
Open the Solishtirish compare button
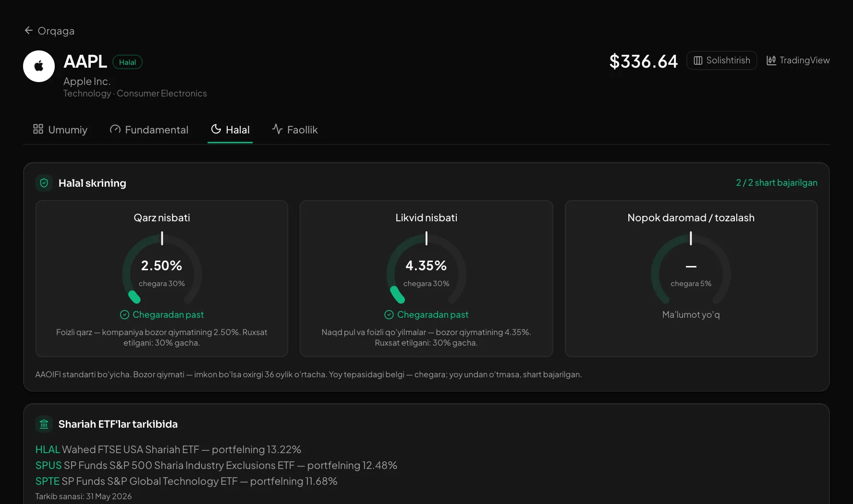[x=721, y=60]
